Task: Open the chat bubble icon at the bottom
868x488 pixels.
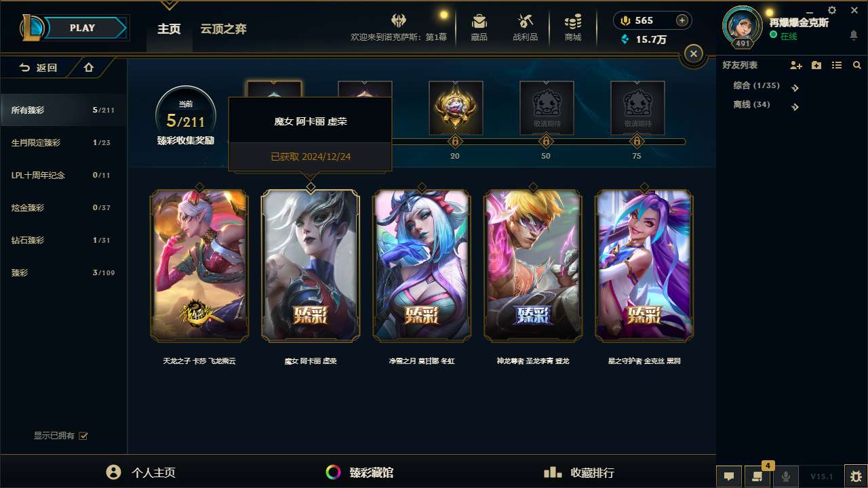Action: click(729, 476)
